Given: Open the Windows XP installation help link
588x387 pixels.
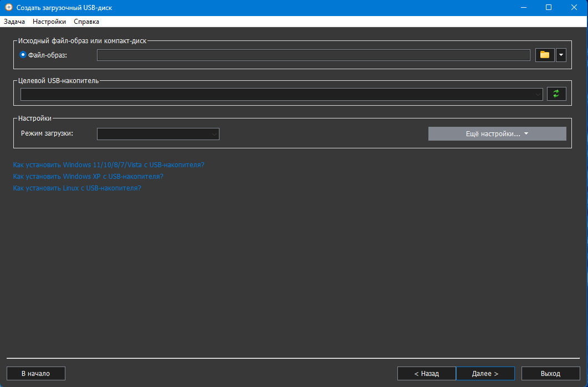Looking at the screenshot, I should [x=88, y=177].
